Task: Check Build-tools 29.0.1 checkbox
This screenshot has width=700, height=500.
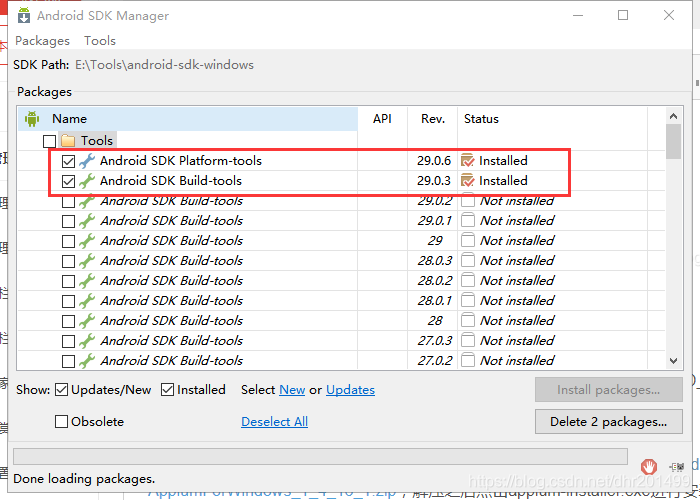Action: pos(68,221)
